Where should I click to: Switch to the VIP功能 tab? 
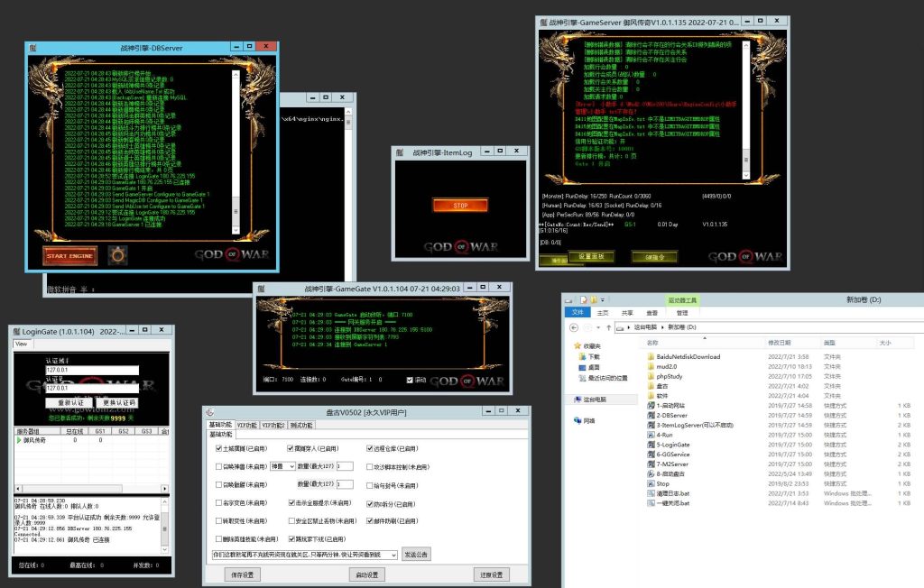tap(246, 425)
